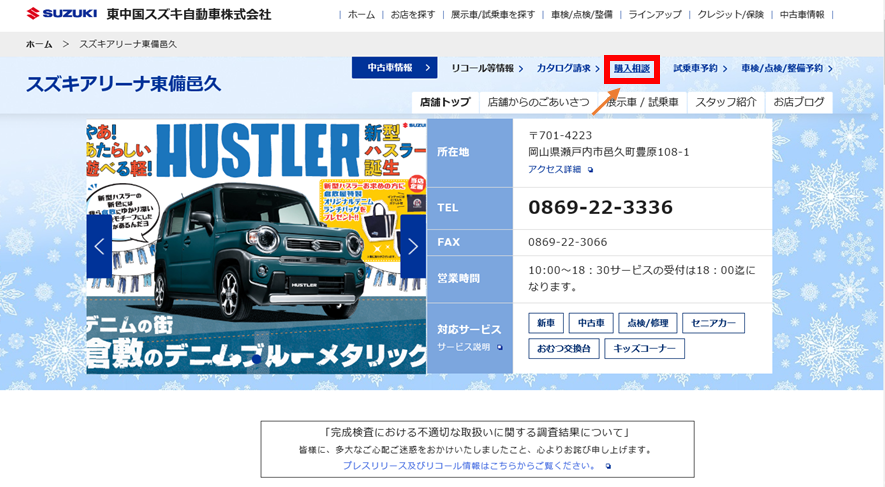Open カタログ請求 link
885x487 pixels.
(568, 68)
